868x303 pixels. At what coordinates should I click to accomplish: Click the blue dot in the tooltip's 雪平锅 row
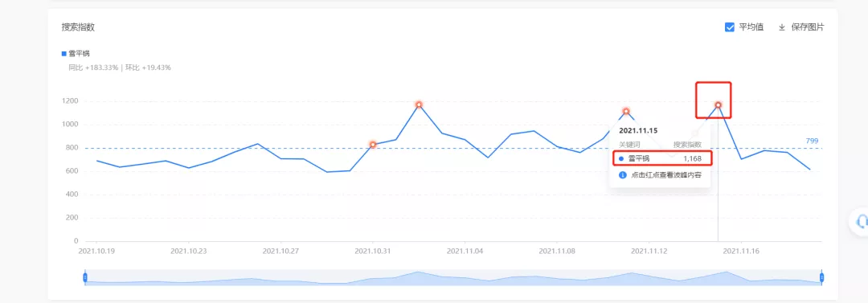pos(621,158)
